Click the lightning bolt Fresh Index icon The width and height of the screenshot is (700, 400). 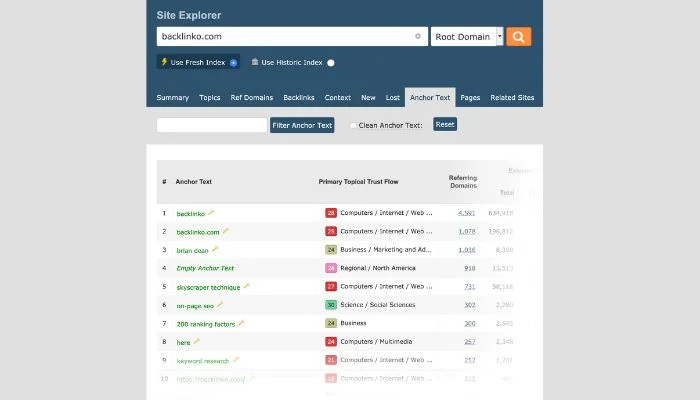[164, 62]
